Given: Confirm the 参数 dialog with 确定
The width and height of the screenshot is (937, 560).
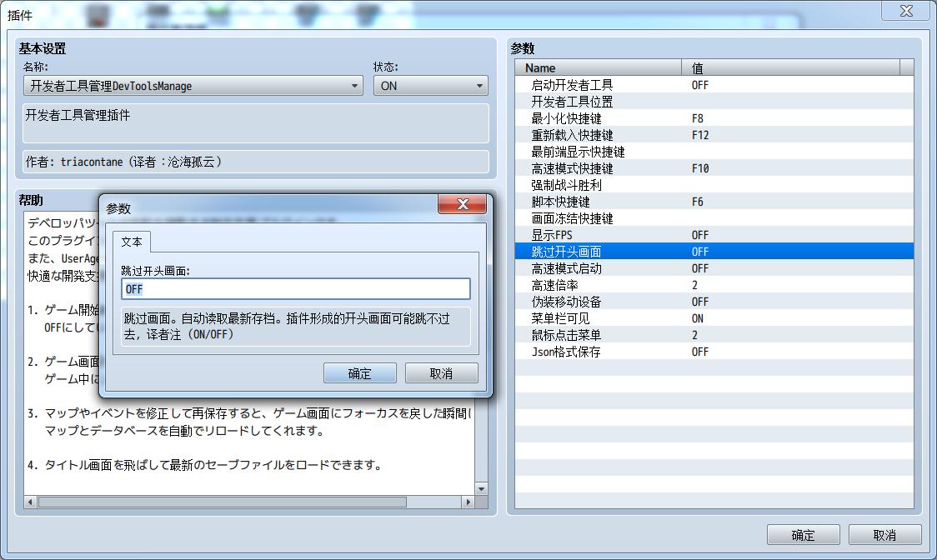Looking at the screenshot, I should [x=360, y=373].
